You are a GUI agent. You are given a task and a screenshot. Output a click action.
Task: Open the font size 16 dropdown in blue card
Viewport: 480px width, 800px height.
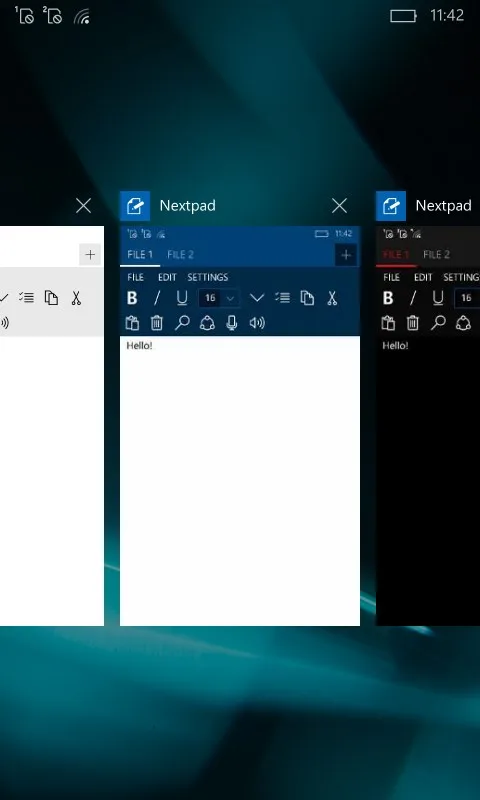[219, 298]
